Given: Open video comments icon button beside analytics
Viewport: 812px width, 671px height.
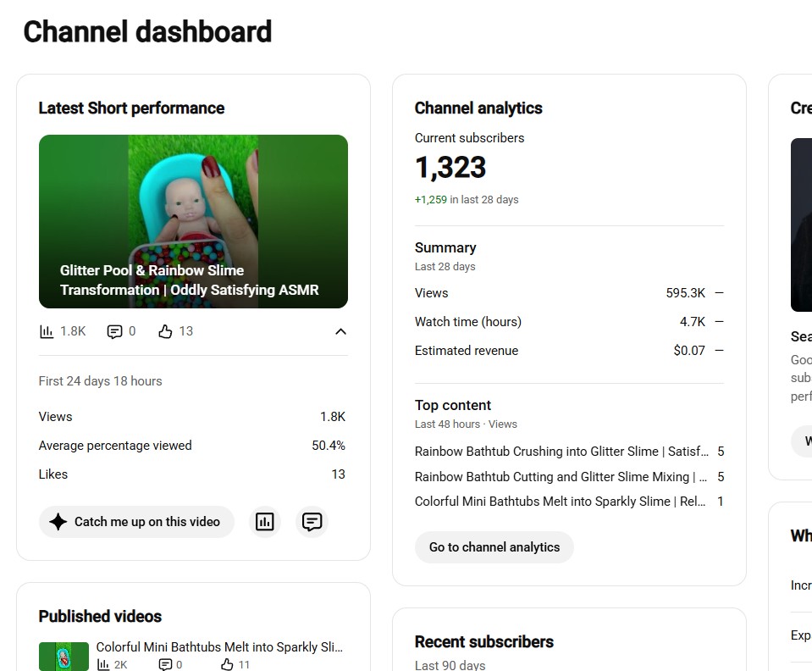Looking at the screenshot, I should [x=312, y=522].
